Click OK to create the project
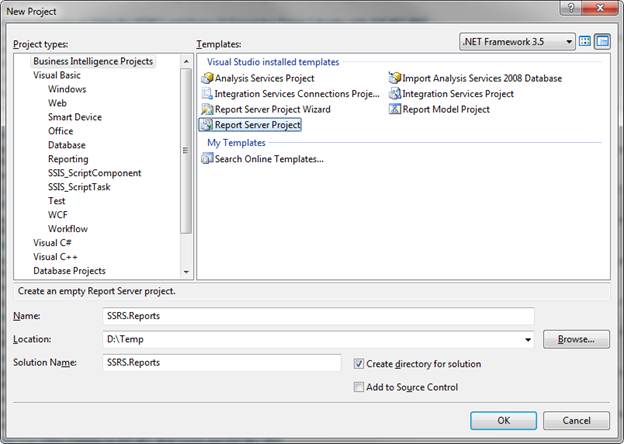624x444 pixels. coord(503,421)
